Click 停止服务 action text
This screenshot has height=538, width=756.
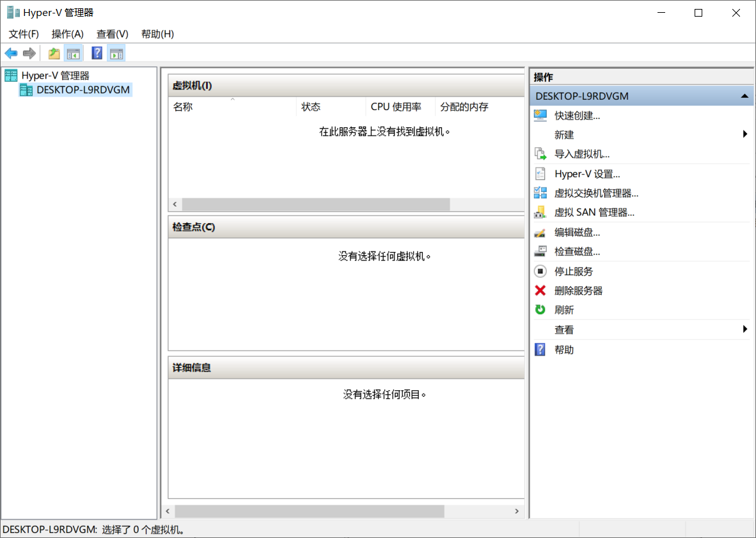pyautogui.click(x=574, y=271)
